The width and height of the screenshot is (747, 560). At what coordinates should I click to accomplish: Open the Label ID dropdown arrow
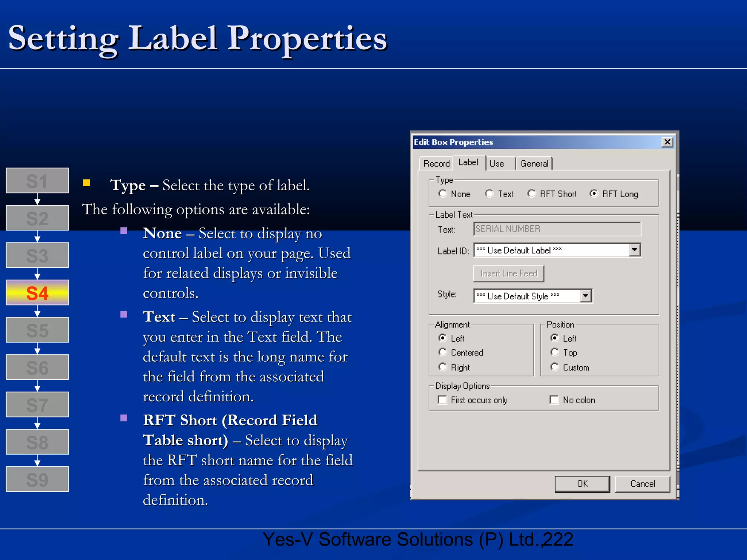tap(635, 250)
